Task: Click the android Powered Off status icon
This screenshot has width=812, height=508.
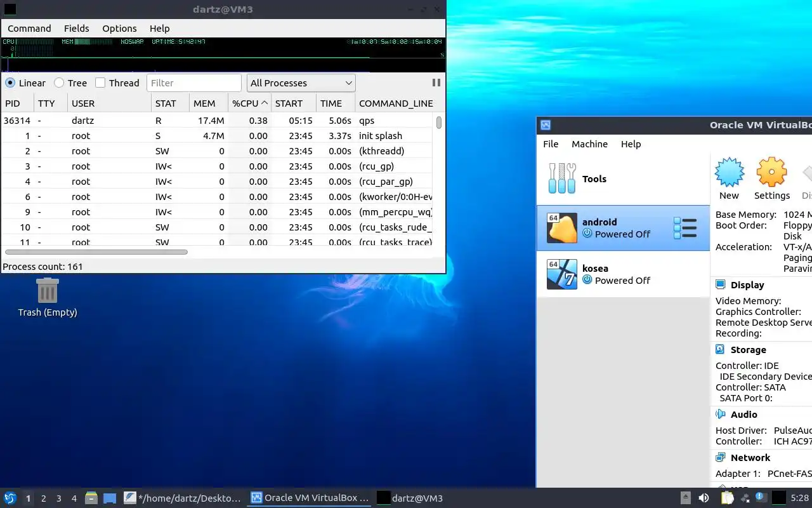Action: pyautogui.click(x=587, y=234)
